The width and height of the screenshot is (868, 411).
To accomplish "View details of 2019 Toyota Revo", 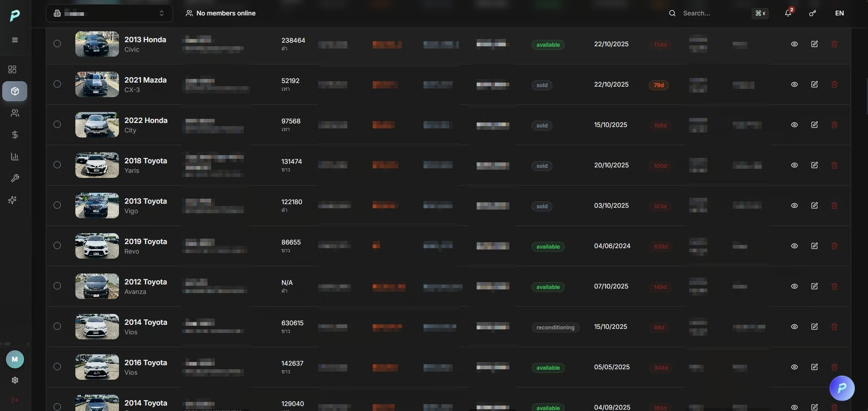I will coord(794,246).
